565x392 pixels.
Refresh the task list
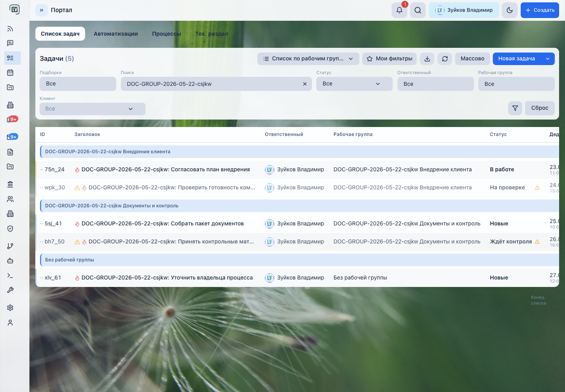click(445, 59)
